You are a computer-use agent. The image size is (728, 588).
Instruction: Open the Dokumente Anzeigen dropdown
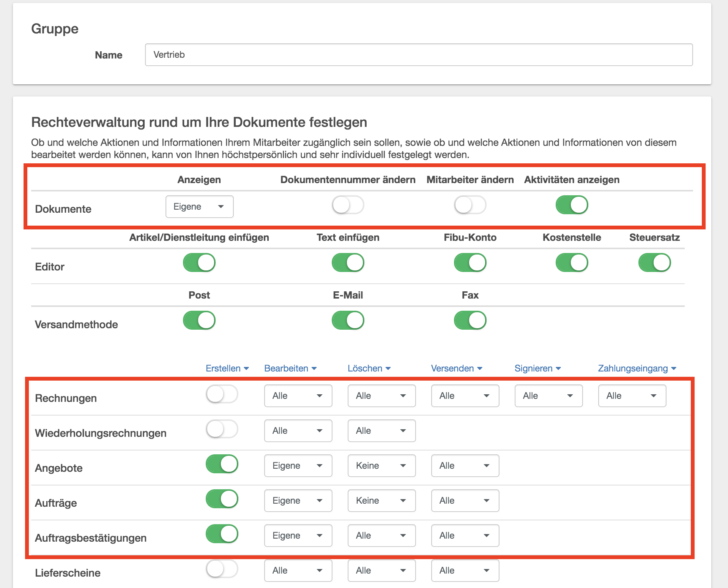(x=199, y=207)
